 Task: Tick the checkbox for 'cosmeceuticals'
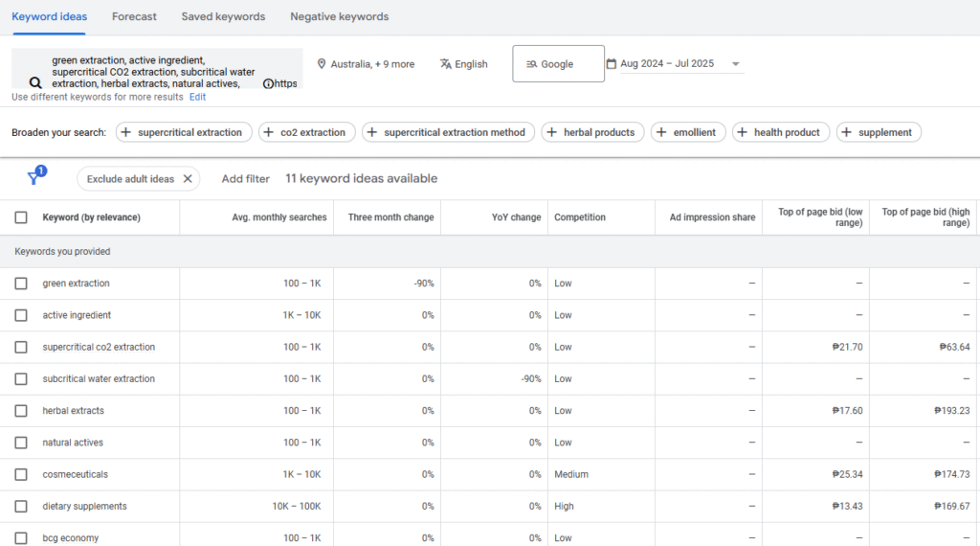pyautogui.click(x=21, y=474)
